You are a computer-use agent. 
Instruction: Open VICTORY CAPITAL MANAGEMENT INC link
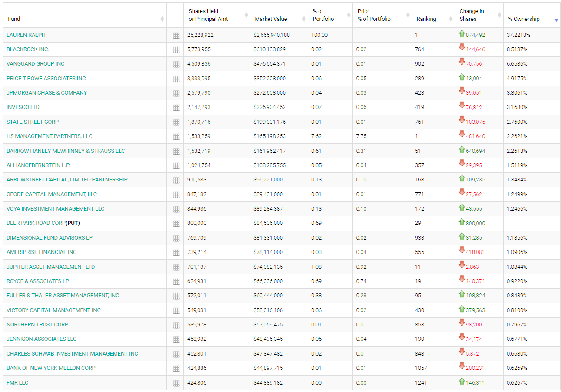pyautogui.click(x=53, y=310)
